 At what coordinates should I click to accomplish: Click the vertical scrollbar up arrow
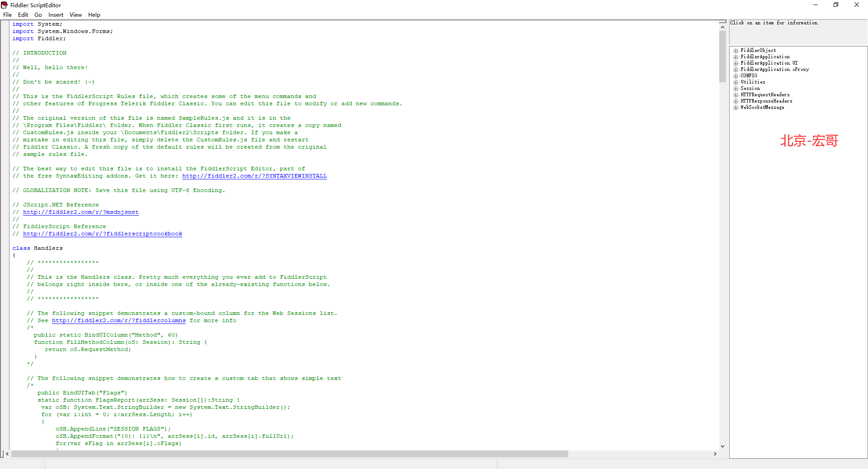(722, 27)
